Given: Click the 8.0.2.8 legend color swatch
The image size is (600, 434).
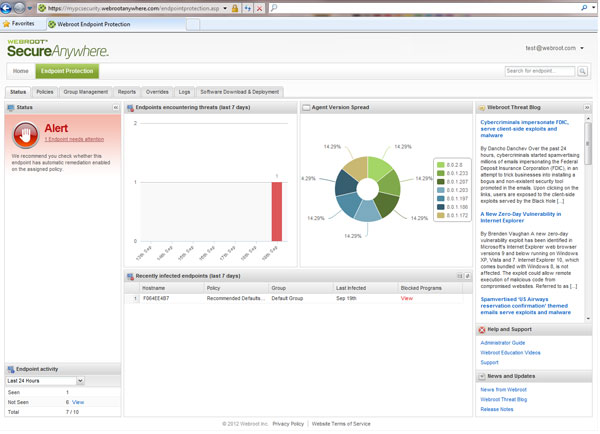Looking at the screenshot, I should (441, 165).
